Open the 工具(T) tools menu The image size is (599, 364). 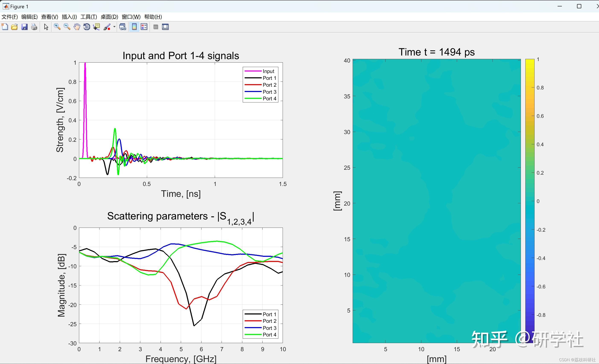point(89,17)
